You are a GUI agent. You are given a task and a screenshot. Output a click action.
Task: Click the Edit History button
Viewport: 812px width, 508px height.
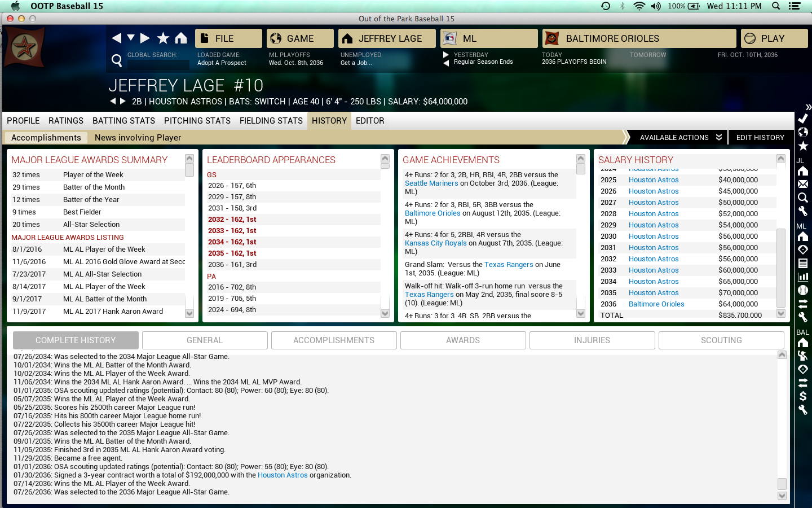tap(760, 137)
